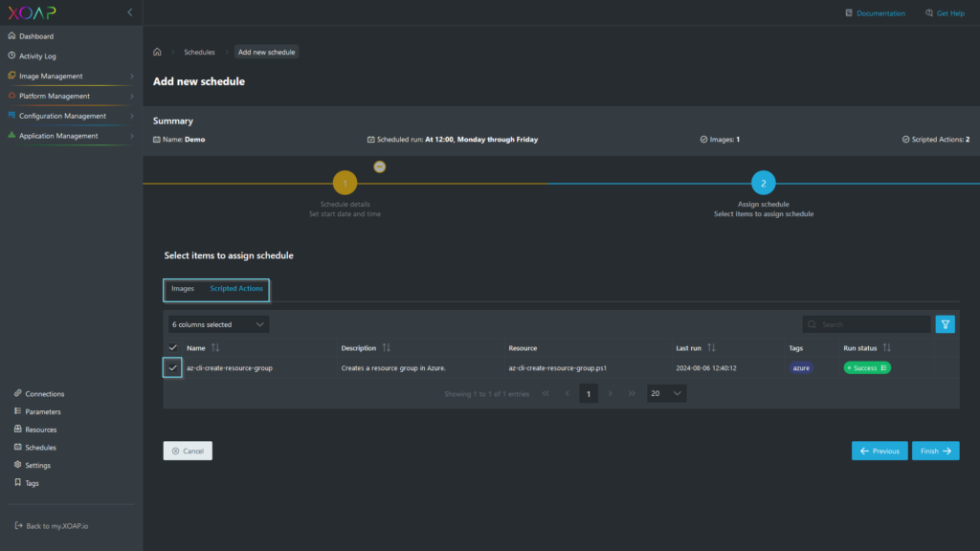980x551 pixels.
Task: Click the 2024-08-06 12:40:12 last run cell
Action: tap(706, 368)
